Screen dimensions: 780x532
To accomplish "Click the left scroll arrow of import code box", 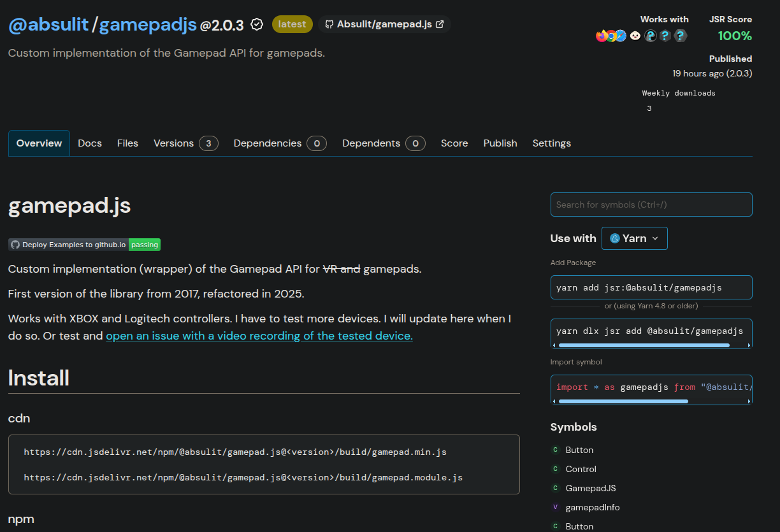I will pos(554,401).
